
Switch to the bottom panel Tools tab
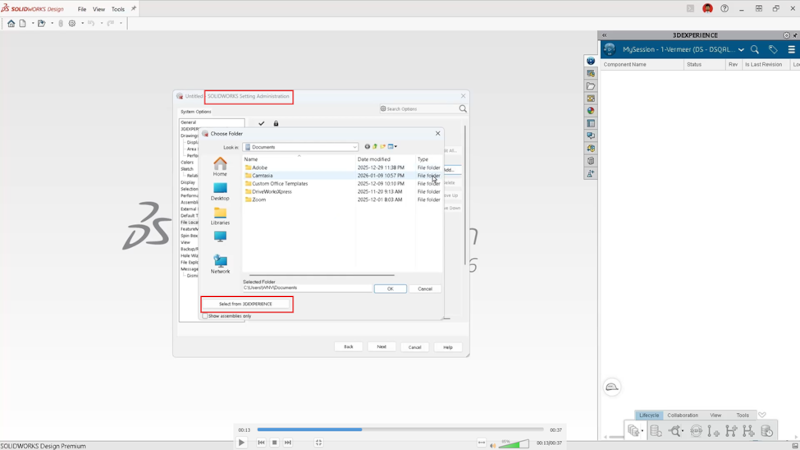(742, 415)
